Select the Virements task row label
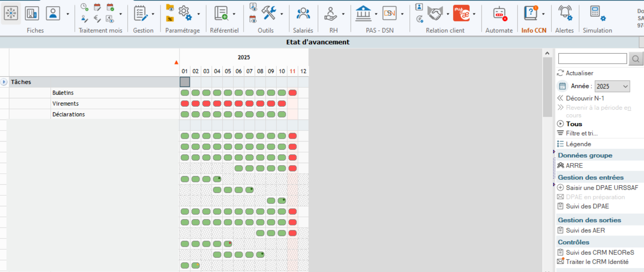 coord(65,103)
